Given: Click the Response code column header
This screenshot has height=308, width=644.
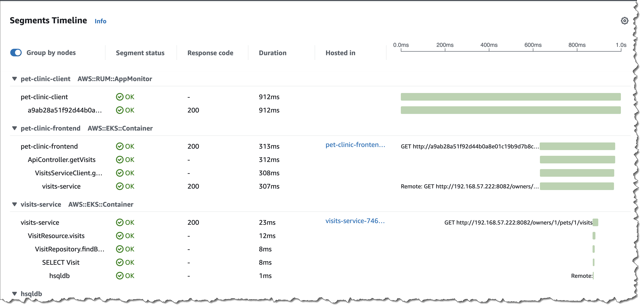Looking at the screenshot, I should tap(210, 53).
